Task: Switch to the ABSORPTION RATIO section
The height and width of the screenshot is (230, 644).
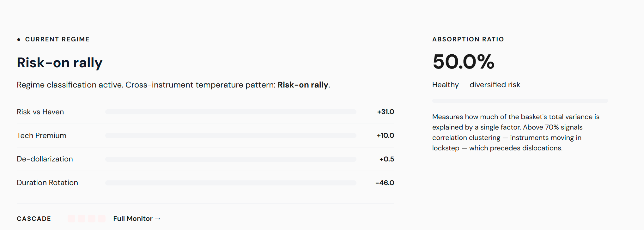Action: click(x=468, y=39)
